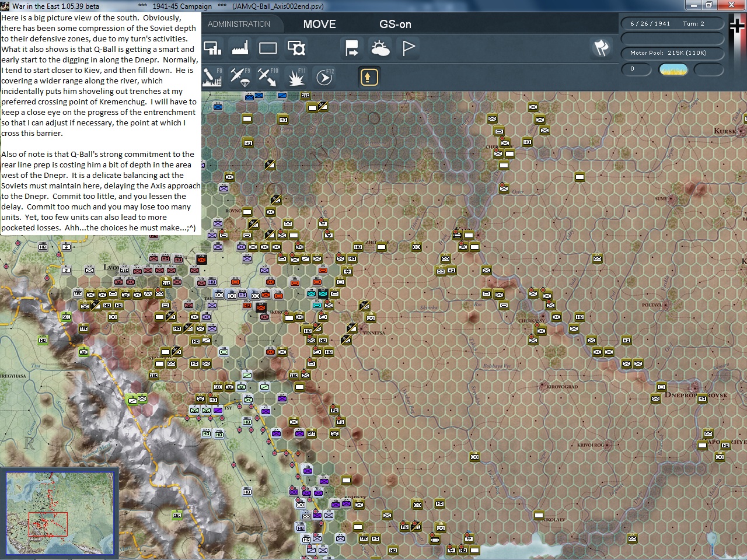
Task: Click the Vinnitsa city label
Action: coord(374,333)
